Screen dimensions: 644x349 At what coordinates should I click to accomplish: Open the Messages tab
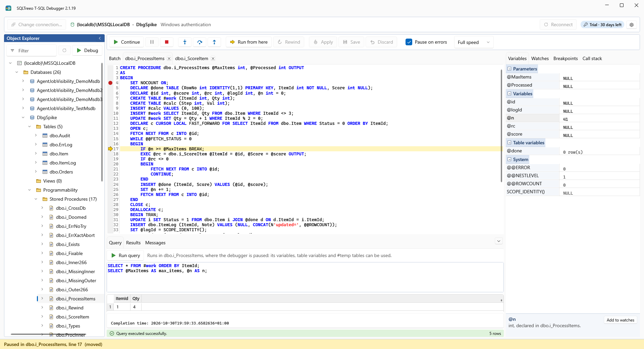155,243
